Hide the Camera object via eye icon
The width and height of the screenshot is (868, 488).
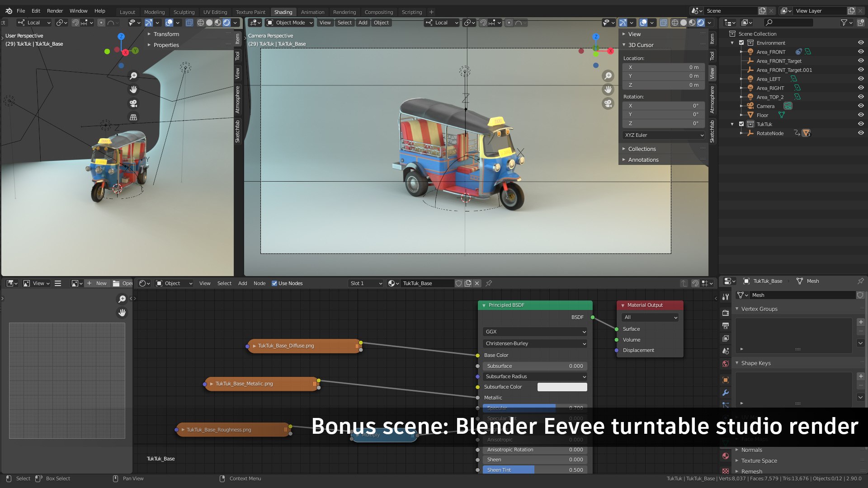(x=861, y=106)
